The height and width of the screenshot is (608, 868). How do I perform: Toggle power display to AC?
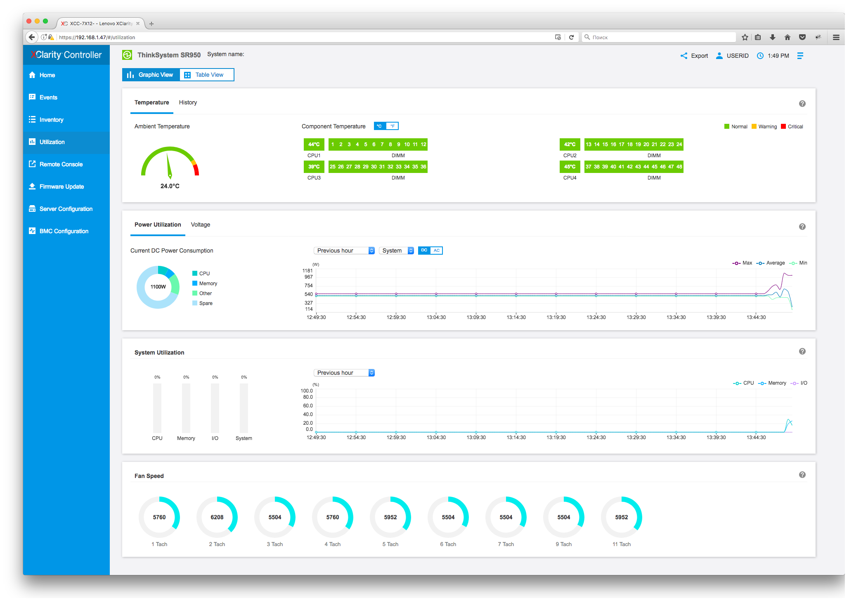pos(436,251)
